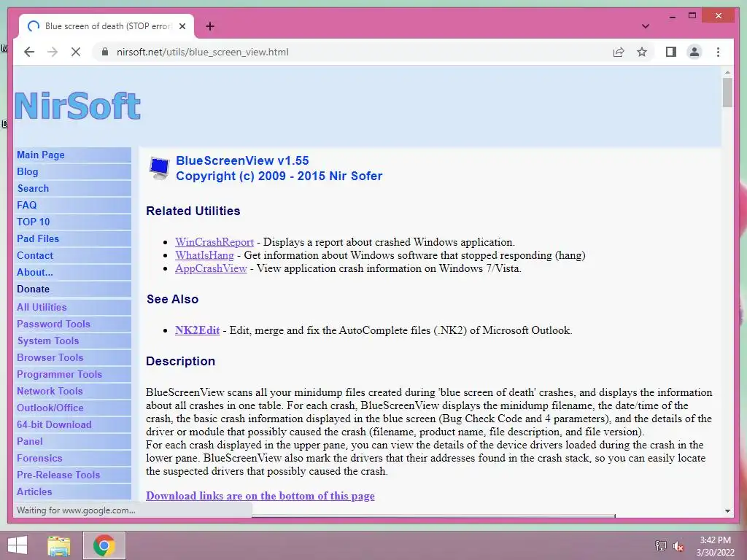The width and height of the screenshot is (747, 560).
Task: Expand the tab search dropdown
Action: [646, 26]
